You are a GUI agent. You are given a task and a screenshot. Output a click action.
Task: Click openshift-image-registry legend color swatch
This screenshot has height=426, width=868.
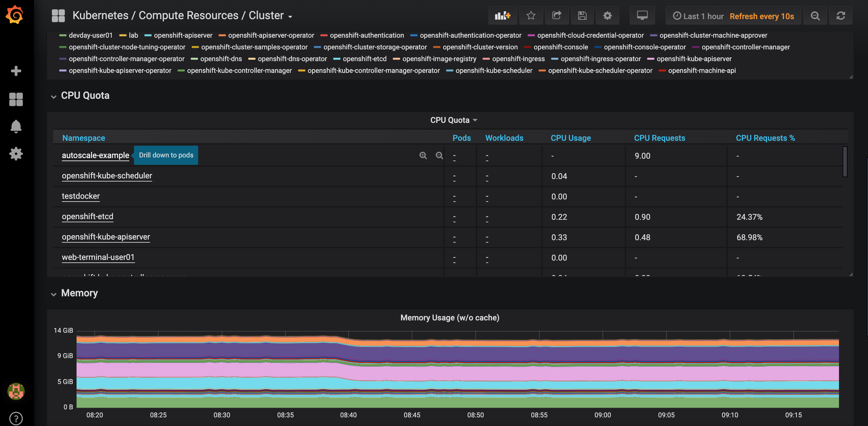click(x=396, y=59)
